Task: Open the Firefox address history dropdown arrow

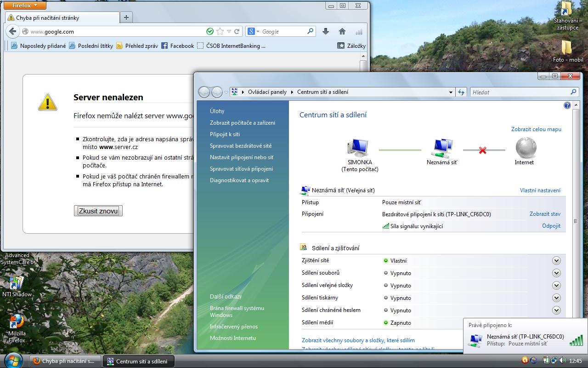Action: [229, 31]
